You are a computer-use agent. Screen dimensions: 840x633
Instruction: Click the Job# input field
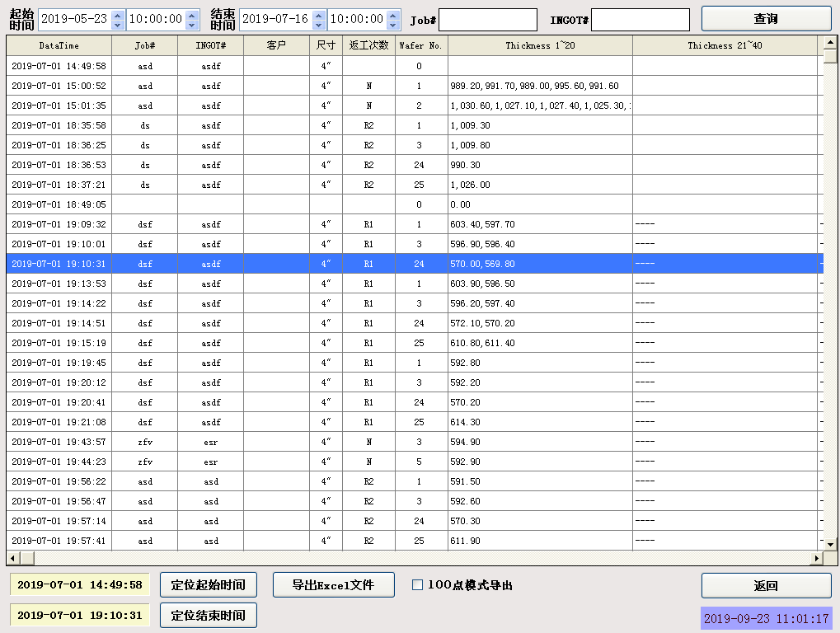487,20
